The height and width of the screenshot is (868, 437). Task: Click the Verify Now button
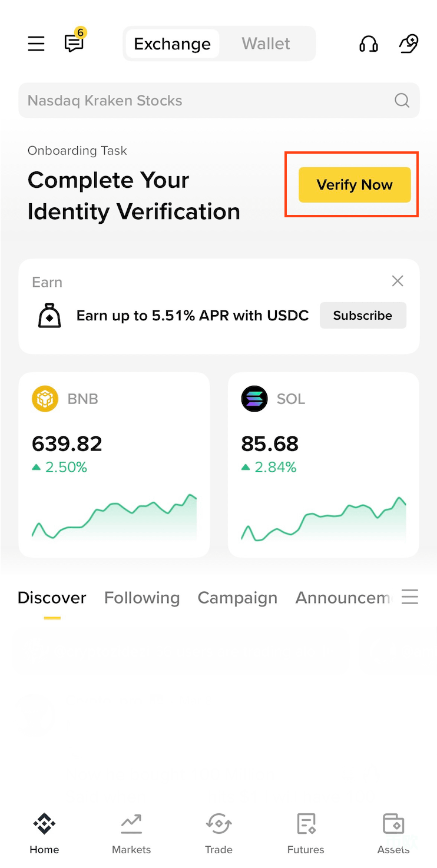click(355, 185)
